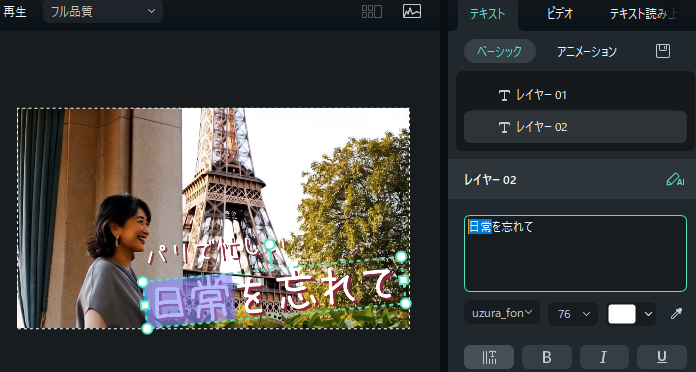The height and width of the screenshot is (372, 696).
Task: Click in the 日常を忘れて text box
Action: pos(575,253)
